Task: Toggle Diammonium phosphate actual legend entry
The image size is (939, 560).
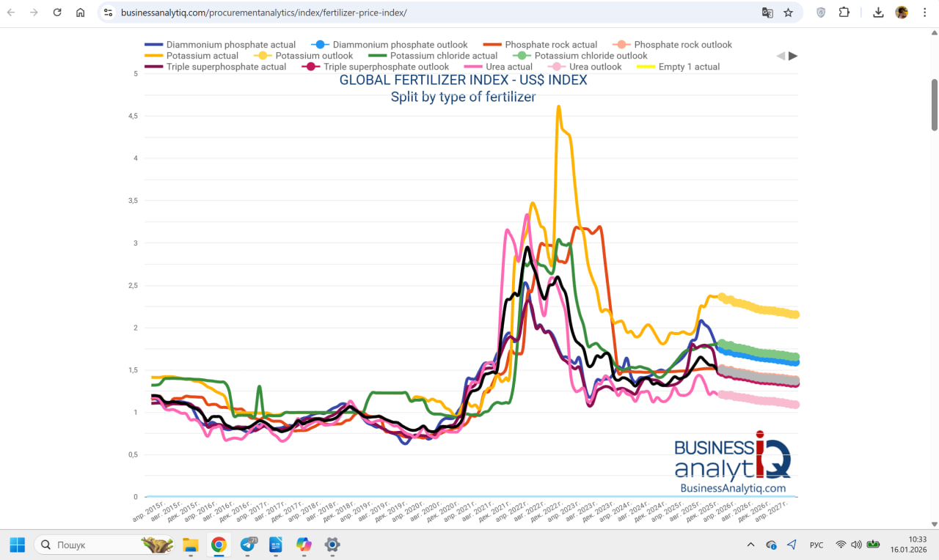Action: [230, 45]
